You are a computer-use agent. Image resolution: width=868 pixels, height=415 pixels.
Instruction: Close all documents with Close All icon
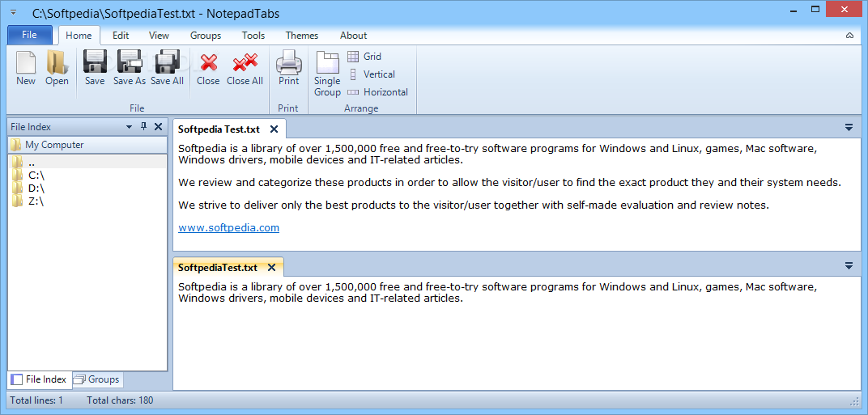click(245, 68)
